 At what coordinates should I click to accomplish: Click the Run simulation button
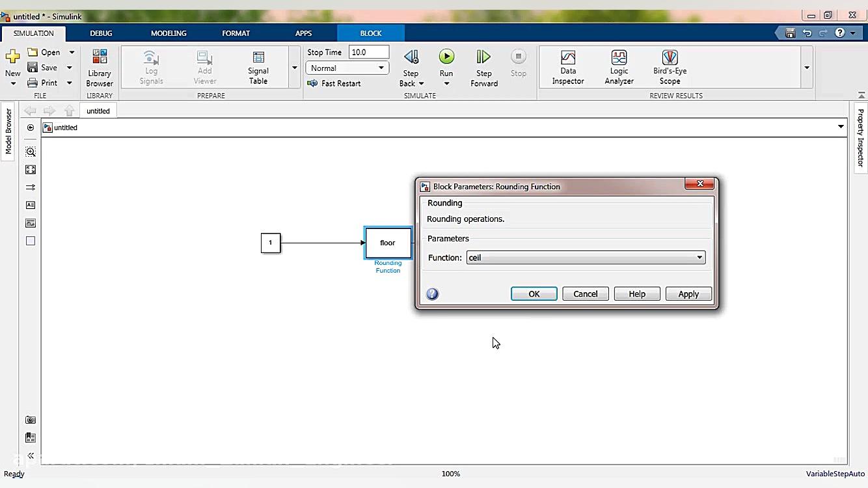[x=446, y=57]
